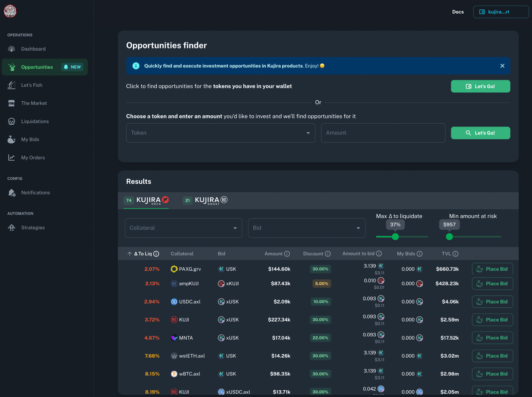Click the Max Δ to liquidate slider handle

[395, 237]
